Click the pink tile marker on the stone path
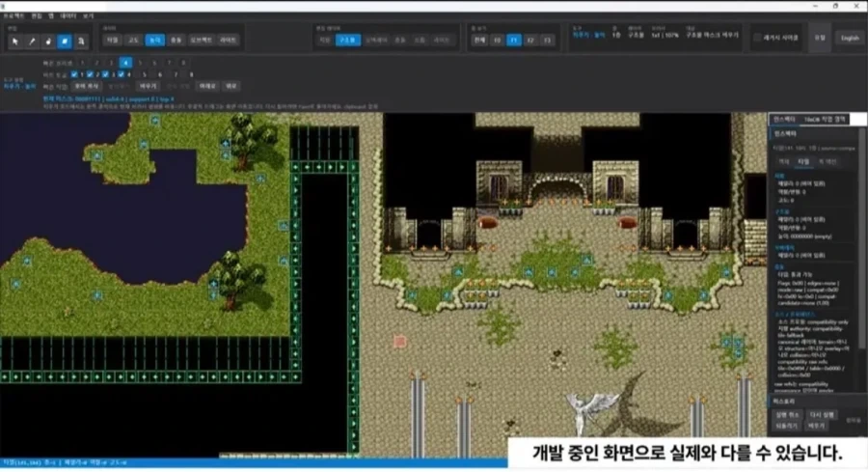Screen dimensions: 868x472 399,342
